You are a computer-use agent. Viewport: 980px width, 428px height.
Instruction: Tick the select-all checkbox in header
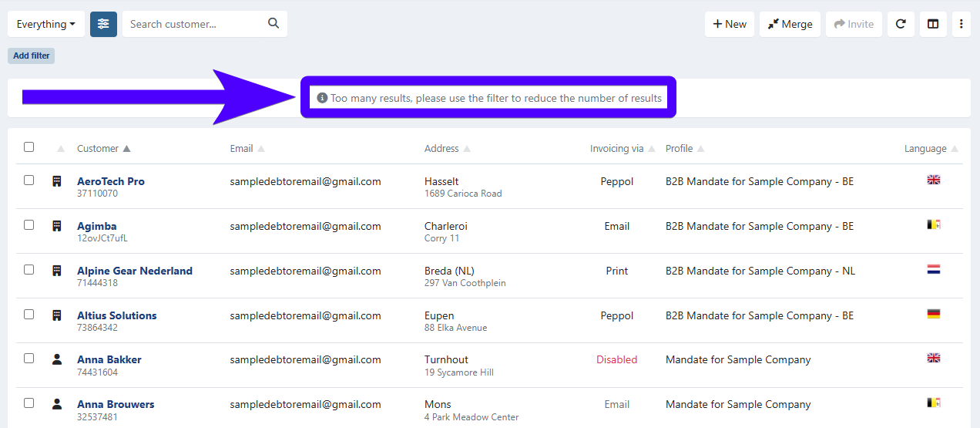pos(29,147)
